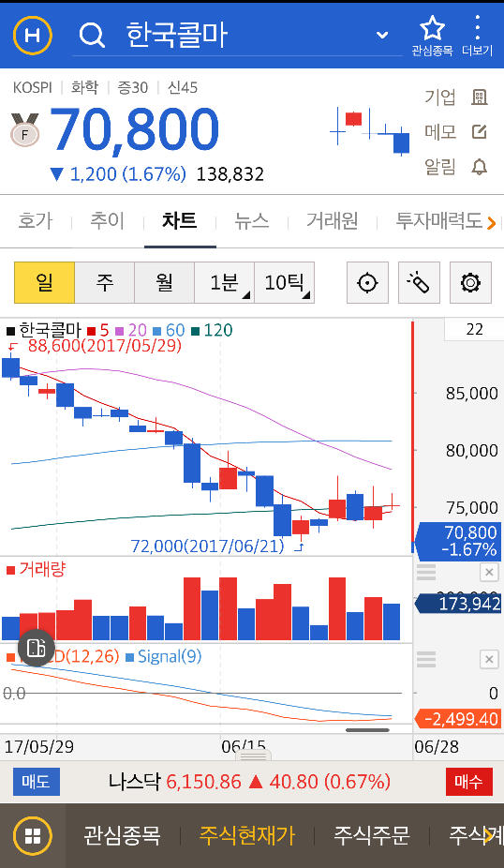Tap the 138,832 volume figure

230,174
